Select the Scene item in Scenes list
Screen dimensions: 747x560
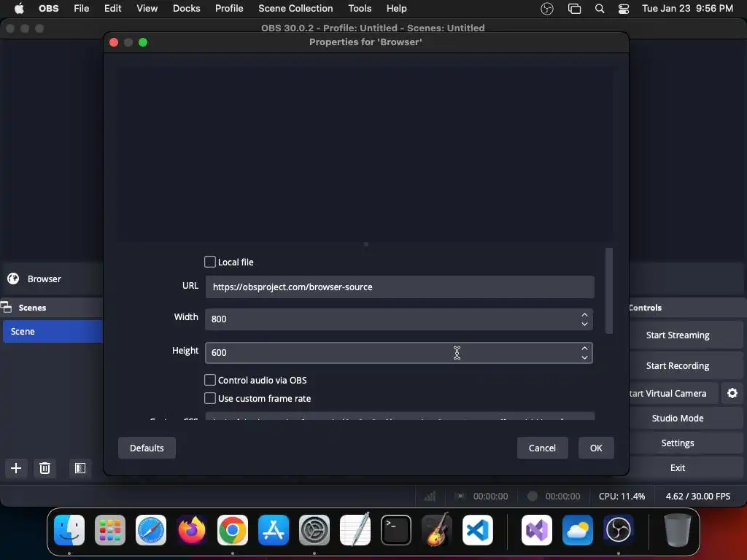point(53,332)
